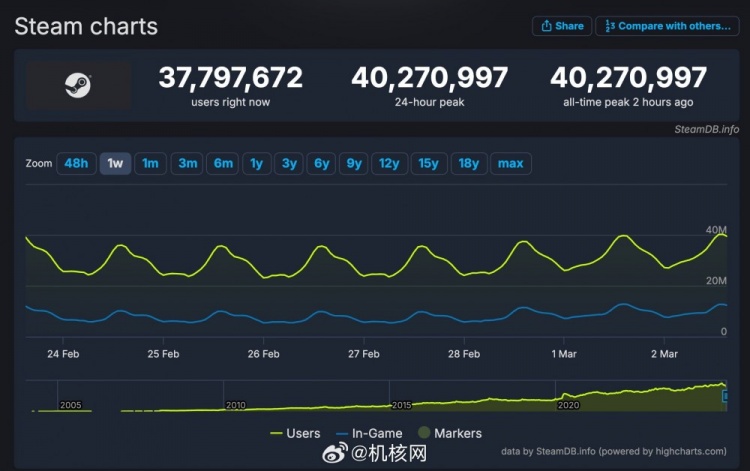Screen dimensions: 750x471
Task: Click the 28 Feb axis label
Action: [464, 354]
